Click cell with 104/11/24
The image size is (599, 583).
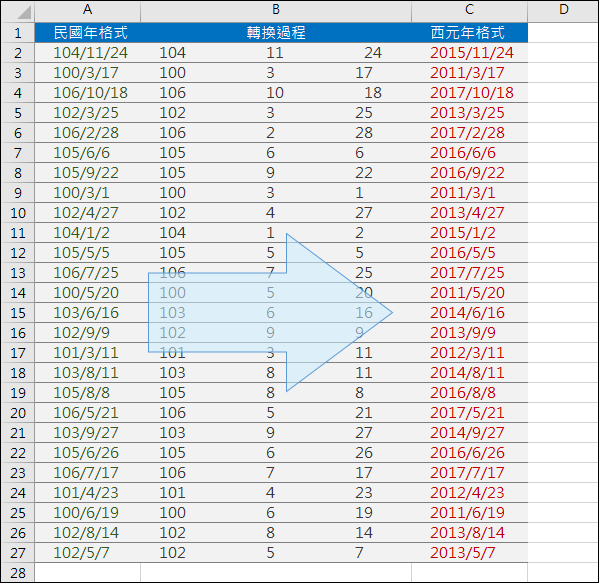click(87, 53)
